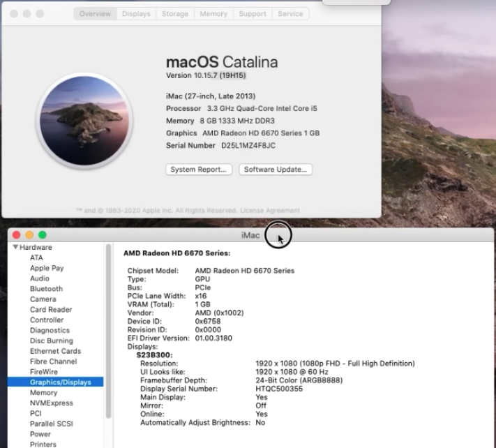Click the serial number D25L1MZ4F8JC
Screen dimensions: 496x448
click(x=248, y=146)
